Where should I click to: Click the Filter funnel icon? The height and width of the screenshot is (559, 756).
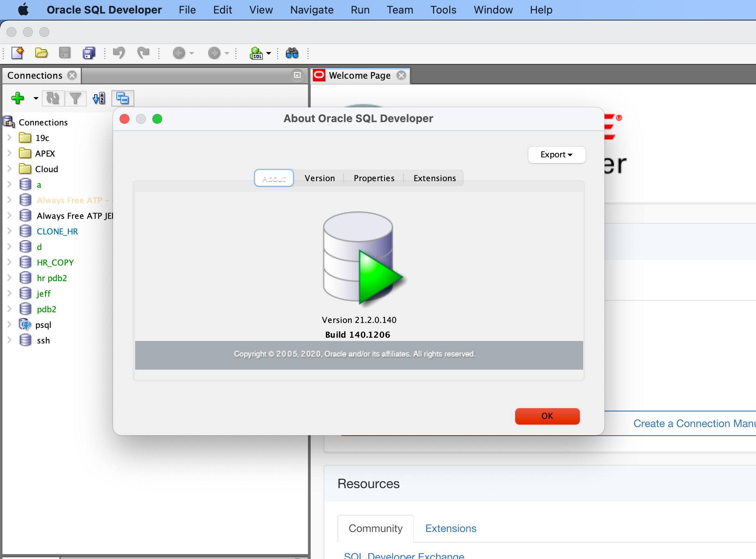pyautogui.click(x=75, y=98)
